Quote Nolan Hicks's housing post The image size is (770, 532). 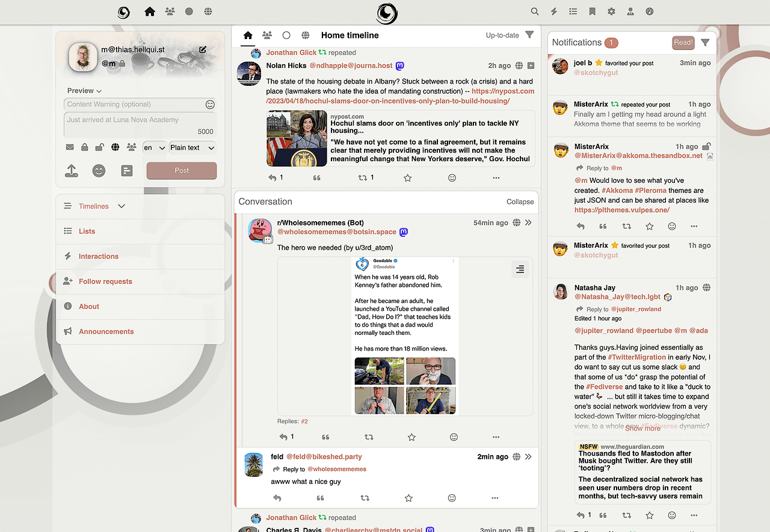click(317, 178)
